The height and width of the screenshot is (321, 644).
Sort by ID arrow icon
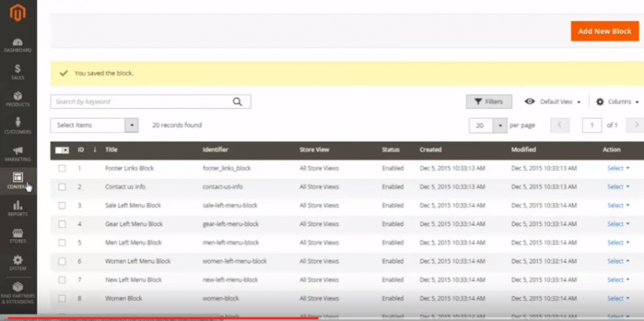click(95, 150)
